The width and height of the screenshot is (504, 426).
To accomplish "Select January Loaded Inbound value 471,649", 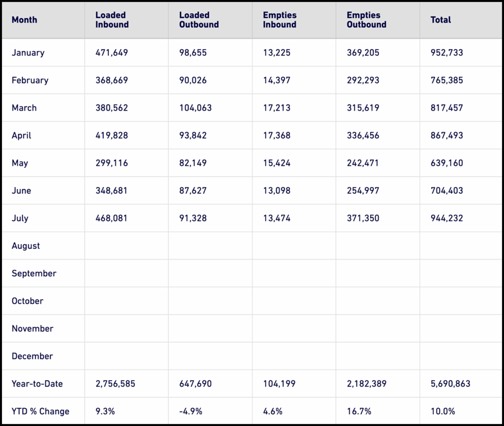I will click(112, 53).
